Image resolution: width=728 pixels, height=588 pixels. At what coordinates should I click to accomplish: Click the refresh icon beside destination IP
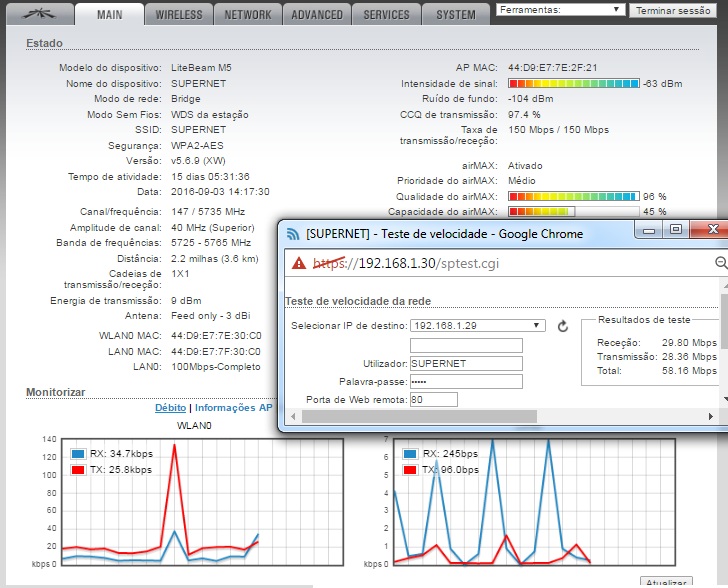click(x=562, y=326)
